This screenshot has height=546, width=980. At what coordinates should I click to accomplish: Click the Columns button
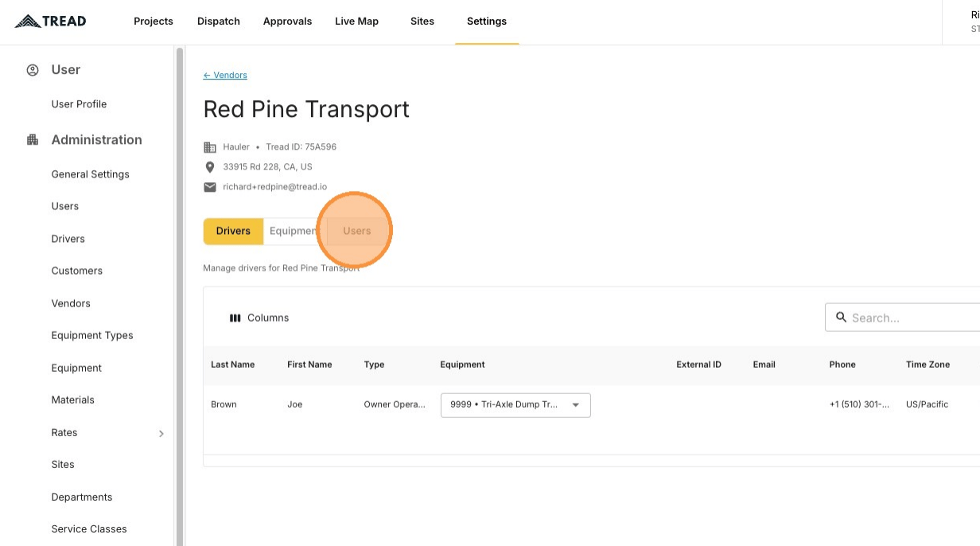(x=259, y=318)
